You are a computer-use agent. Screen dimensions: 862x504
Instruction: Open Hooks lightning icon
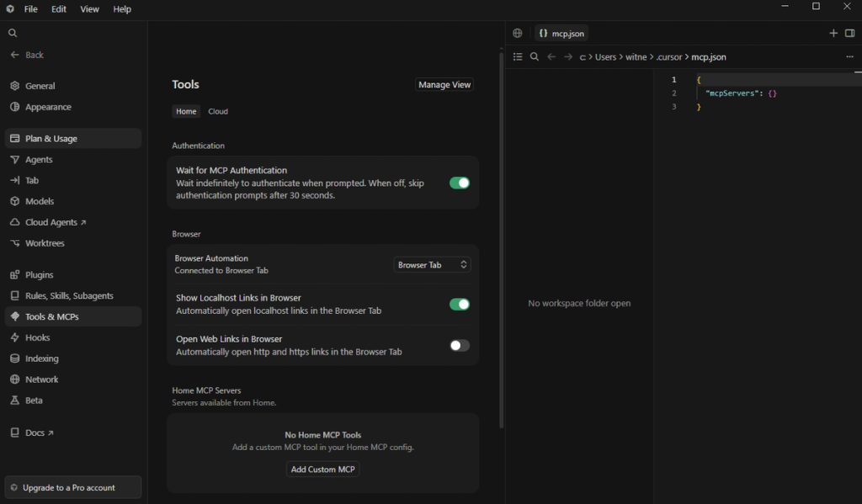(15, 337)
